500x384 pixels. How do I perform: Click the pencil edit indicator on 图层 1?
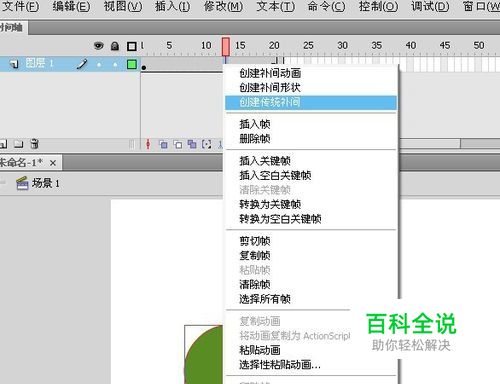(x=82, y=64)
